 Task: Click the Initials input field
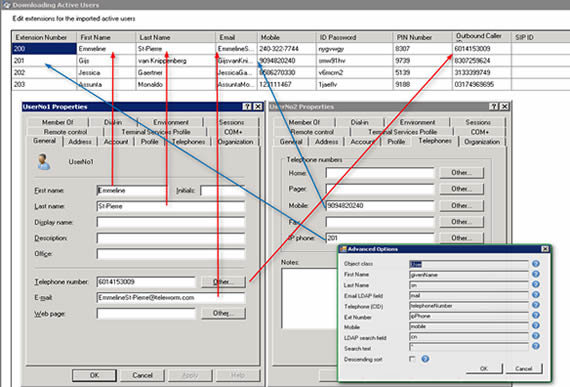pyautogui.click(x=222, y=190)
